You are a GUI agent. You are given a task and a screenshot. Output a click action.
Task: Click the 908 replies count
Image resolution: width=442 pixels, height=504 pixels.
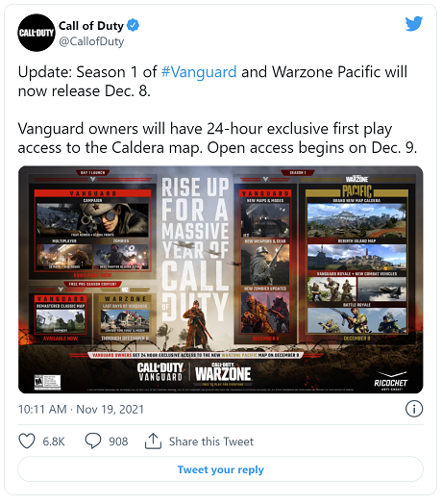pos(118,441)
